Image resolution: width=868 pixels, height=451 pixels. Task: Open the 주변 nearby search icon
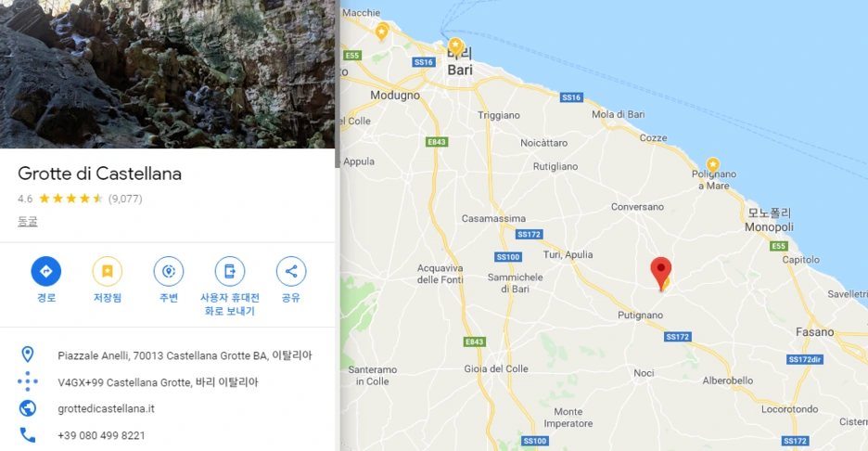click(x=168, y=271)
